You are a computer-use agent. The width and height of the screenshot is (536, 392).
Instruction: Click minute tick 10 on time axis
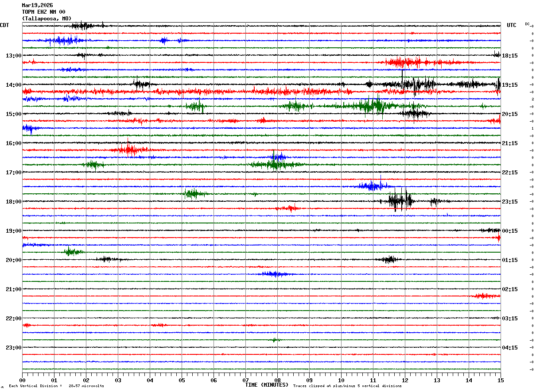click(x=342, y=380)
